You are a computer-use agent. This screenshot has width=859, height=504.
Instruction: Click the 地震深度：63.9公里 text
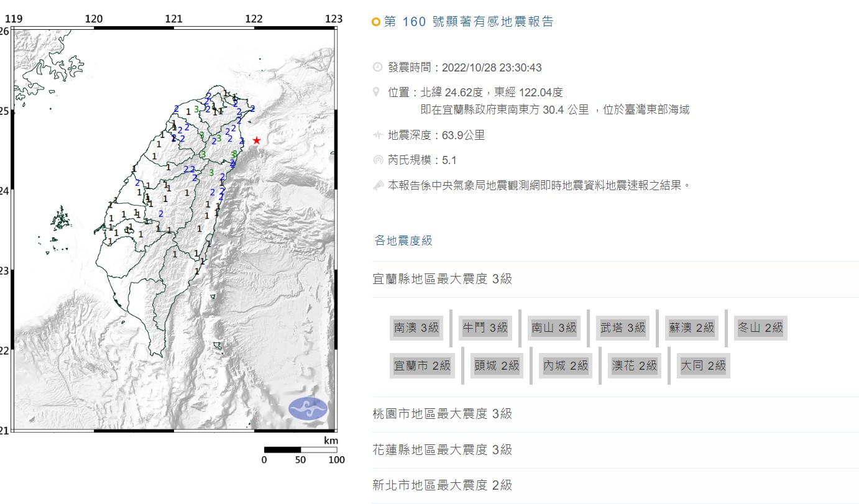click(436, 135)
